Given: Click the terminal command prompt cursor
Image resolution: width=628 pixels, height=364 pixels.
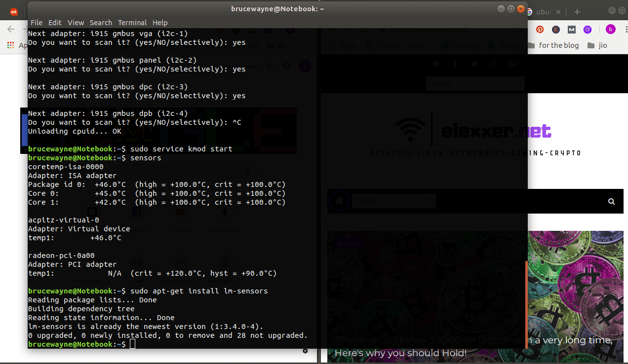Looking at the screenshot, I should (x=132, y=344).
